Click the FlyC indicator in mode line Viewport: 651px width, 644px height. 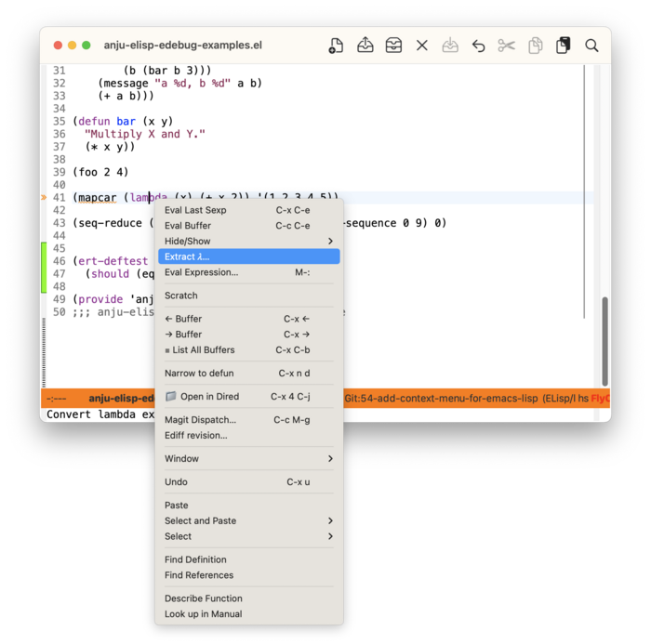[x=601, y=399]
